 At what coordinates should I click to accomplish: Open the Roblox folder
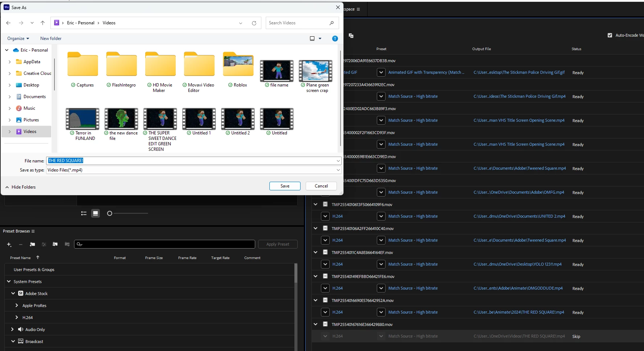[x=238, y=70]
